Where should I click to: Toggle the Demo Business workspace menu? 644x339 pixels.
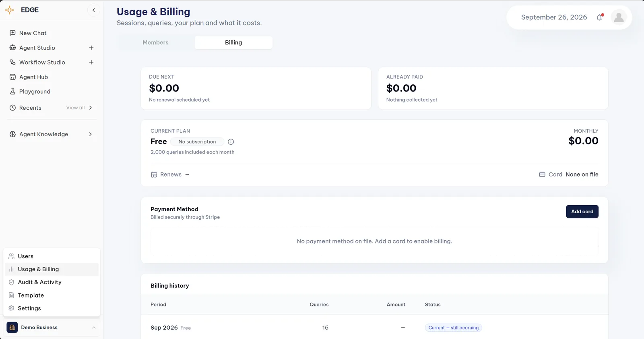pos(52,327)
